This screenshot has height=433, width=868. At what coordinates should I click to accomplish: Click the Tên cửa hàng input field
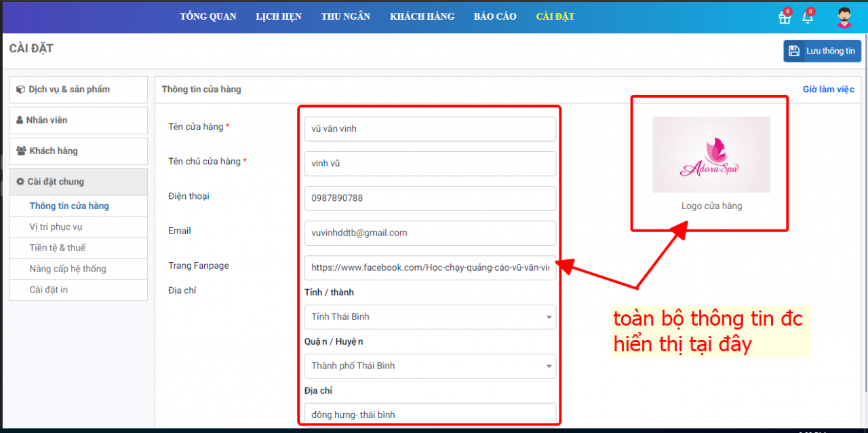[x=430, y=129]
